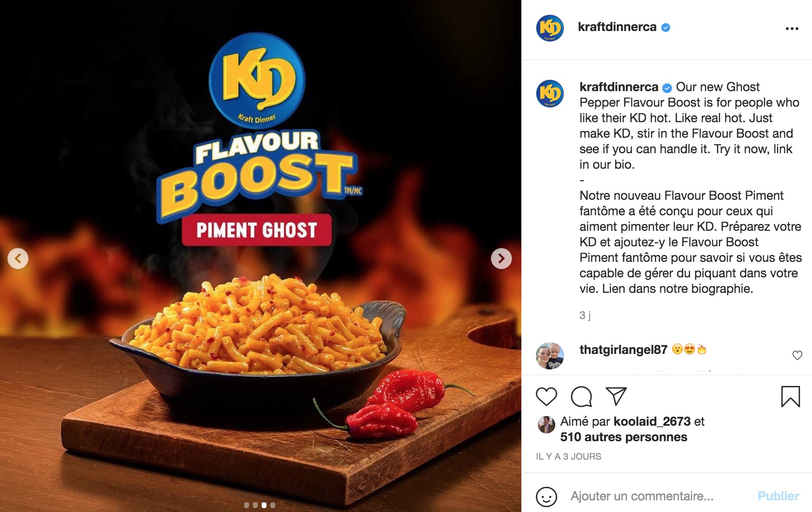
Task: Click Publier to post comment
Action: [778, 496]
